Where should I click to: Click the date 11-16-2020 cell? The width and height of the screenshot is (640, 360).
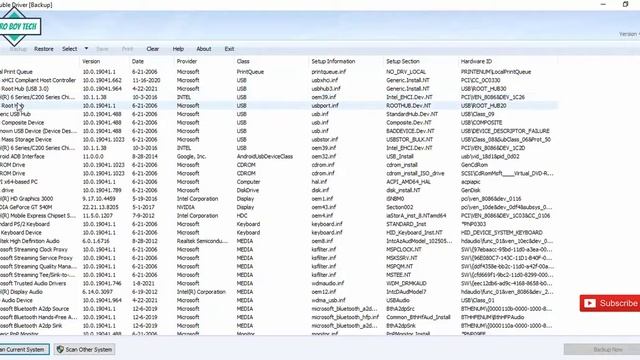(146, 80)
